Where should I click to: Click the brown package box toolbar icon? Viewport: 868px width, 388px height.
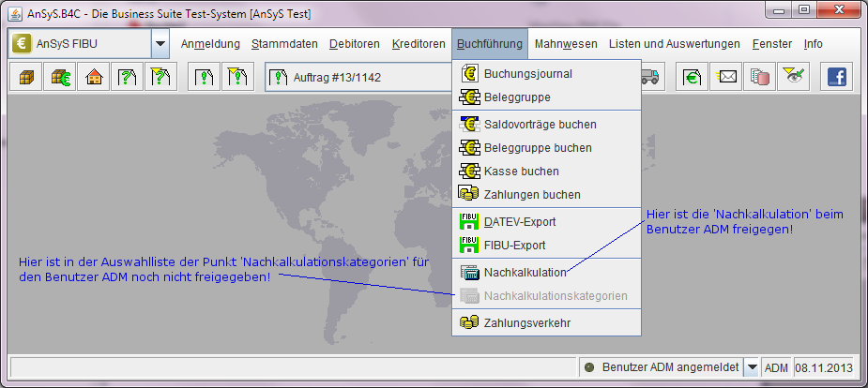point(24,77)
